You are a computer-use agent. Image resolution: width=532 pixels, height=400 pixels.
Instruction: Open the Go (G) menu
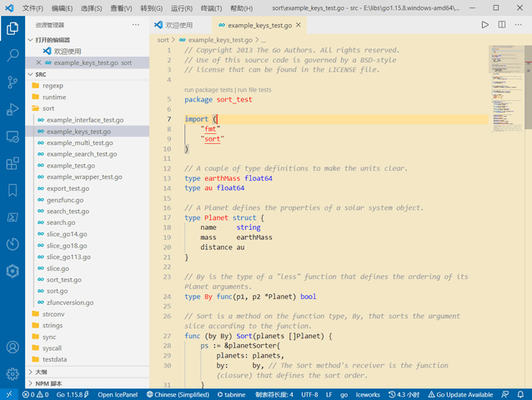pyautogui.click(x=151, y=8)
